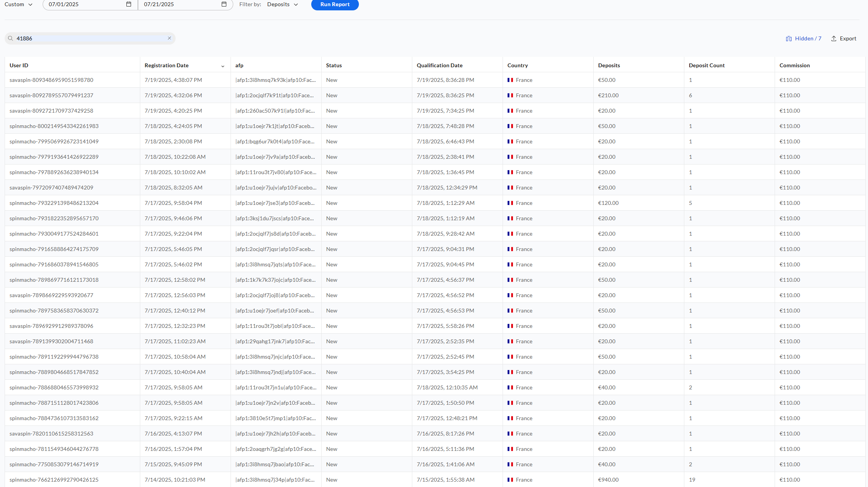Open the Custom date range dropdown

18,4
